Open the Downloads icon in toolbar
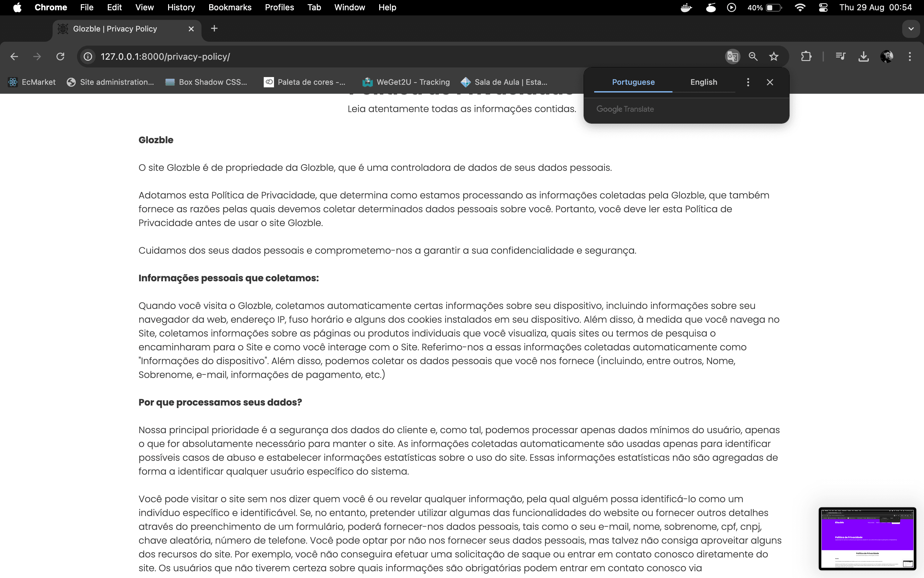This screenshot has width=924, height=578. [864, 57]
